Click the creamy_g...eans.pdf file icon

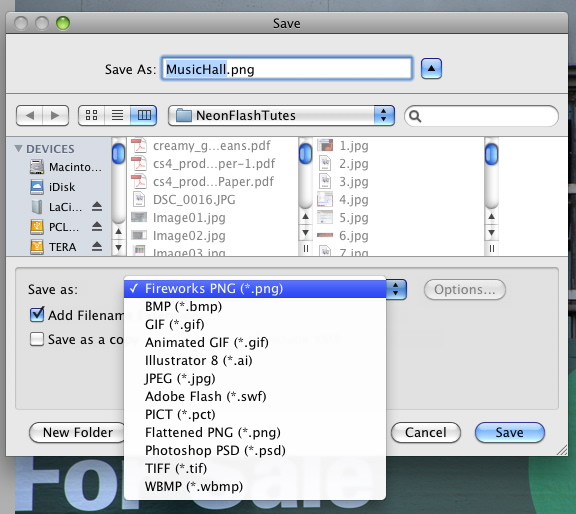point(139,145)
